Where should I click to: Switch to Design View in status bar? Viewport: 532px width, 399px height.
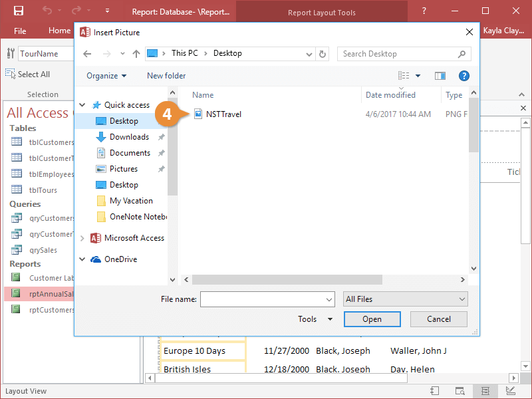click(510, 391)
